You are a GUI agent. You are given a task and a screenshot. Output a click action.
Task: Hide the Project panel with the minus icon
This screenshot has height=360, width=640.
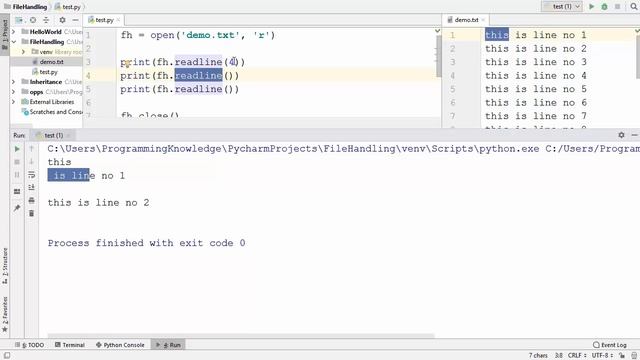tap(76, 20)
